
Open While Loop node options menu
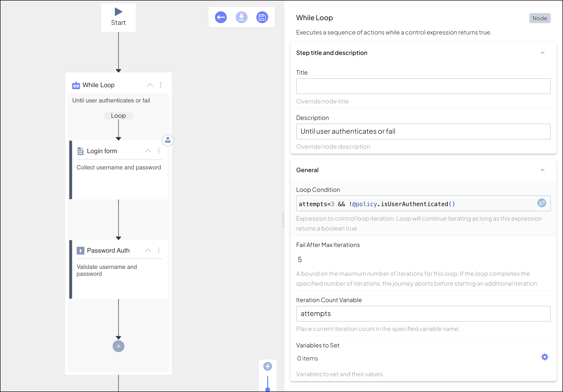[x=161, y=85]
